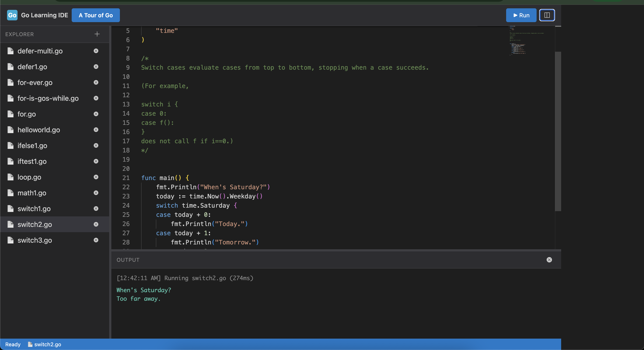The height and width of the screenshot is (350, 644).
Task: Click the vertical editor scrollbar
Action: point(558,130)
